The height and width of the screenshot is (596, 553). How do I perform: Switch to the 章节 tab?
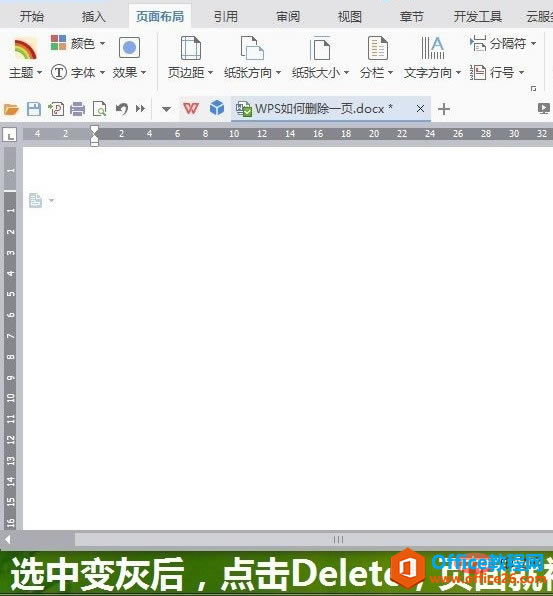(412, 17)
